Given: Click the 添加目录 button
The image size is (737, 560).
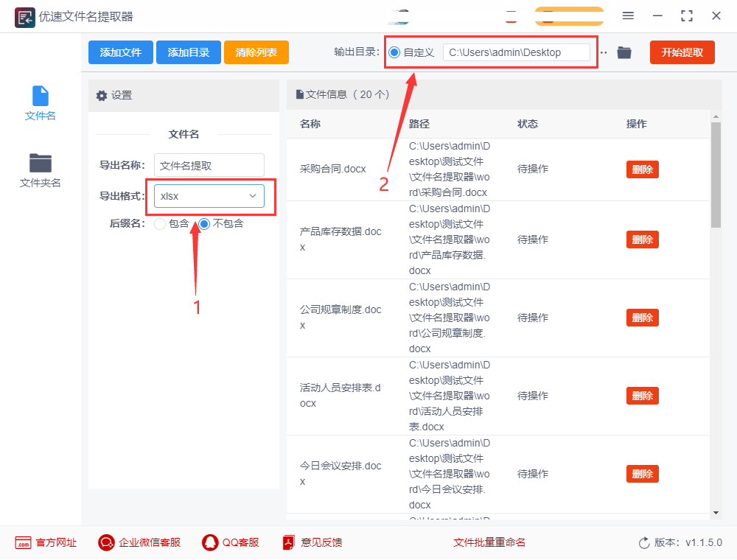Looking at the screenshot, I should [188, 52].
